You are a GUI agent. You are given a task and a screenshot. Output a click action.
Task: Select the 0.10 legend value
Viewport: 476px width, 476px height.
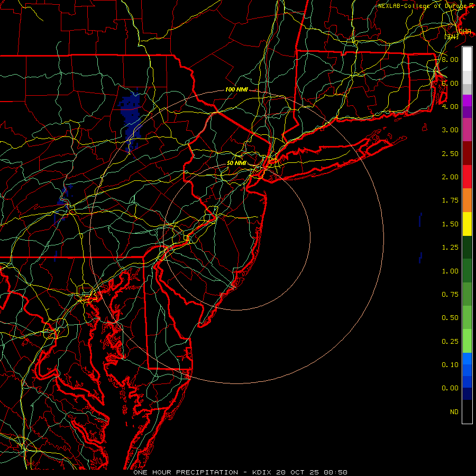(x=450, y=365)
